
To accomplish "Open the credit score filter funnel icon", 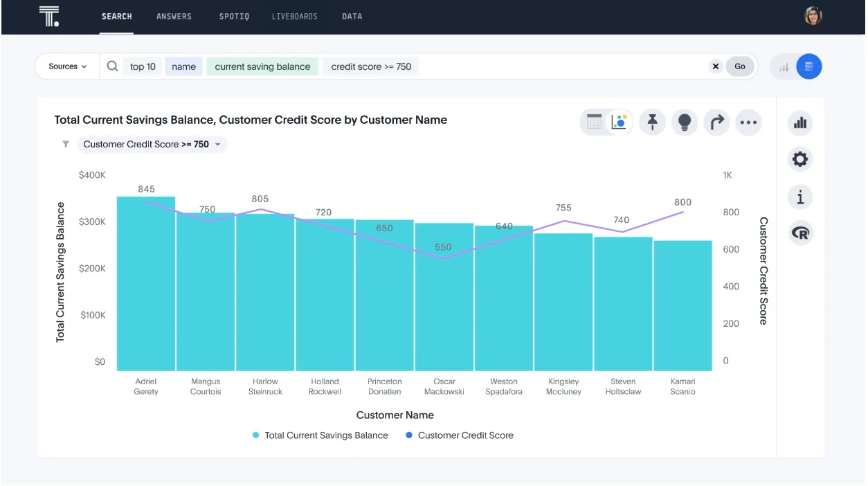I will pos(66,144).
